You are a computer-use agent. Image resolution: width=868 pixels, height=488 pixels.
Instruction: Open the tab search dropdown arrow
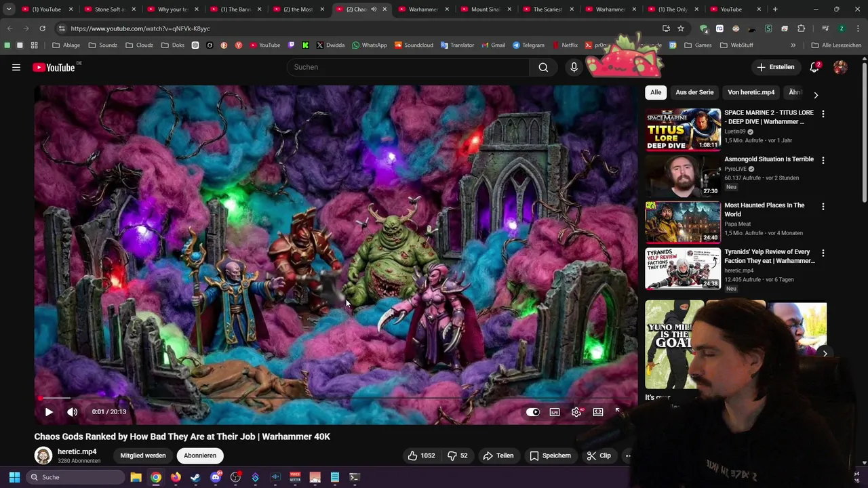[x=9, y=9]
